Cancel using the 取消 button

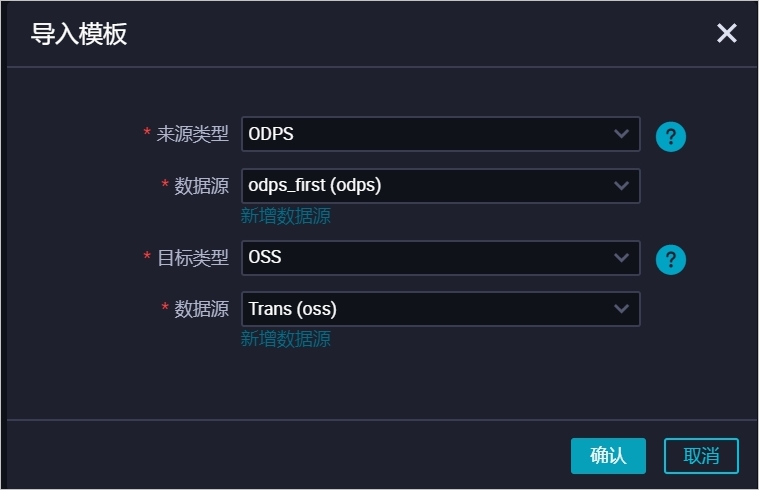(701, 456)
